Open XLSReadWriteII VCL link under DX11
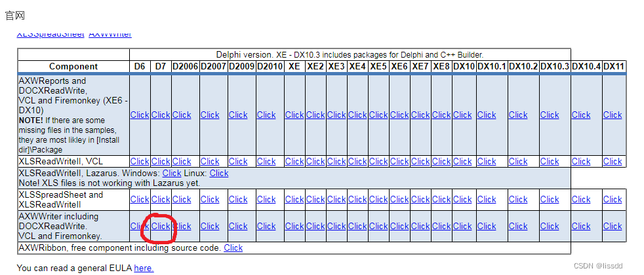644x275 pixels. pyautogui.click(x=613, y=162)
